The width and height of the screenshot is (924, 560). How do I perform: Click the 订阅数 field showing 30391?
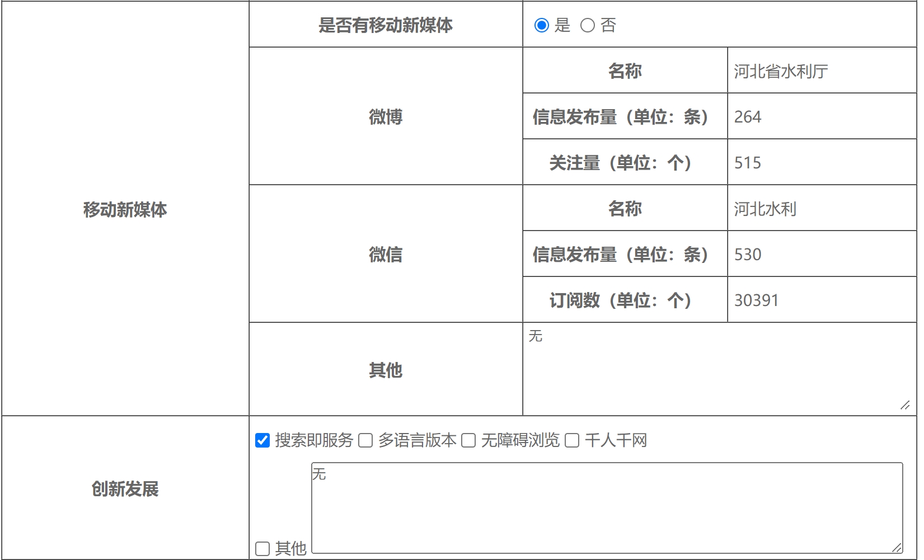(821, 300)
